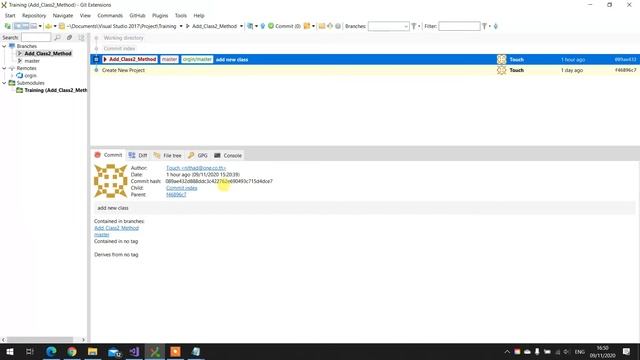The height and width of the screenshot is (360, 640).
Task: Click the Commit index child link
Action: [182, 188]
